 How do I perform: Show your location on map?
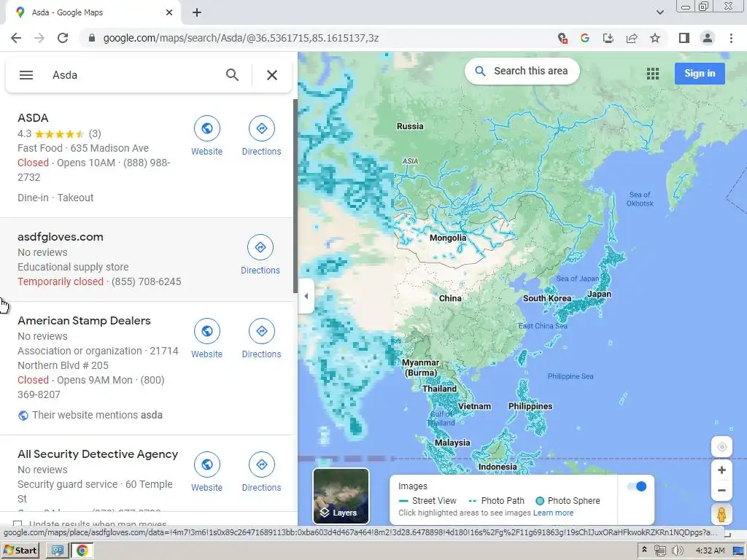721,447
